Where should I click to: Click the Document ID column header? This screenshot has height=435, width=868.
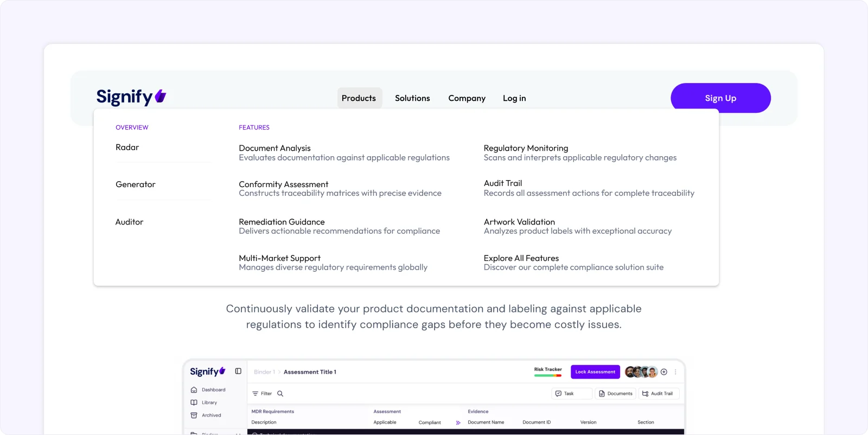[537, 422]
